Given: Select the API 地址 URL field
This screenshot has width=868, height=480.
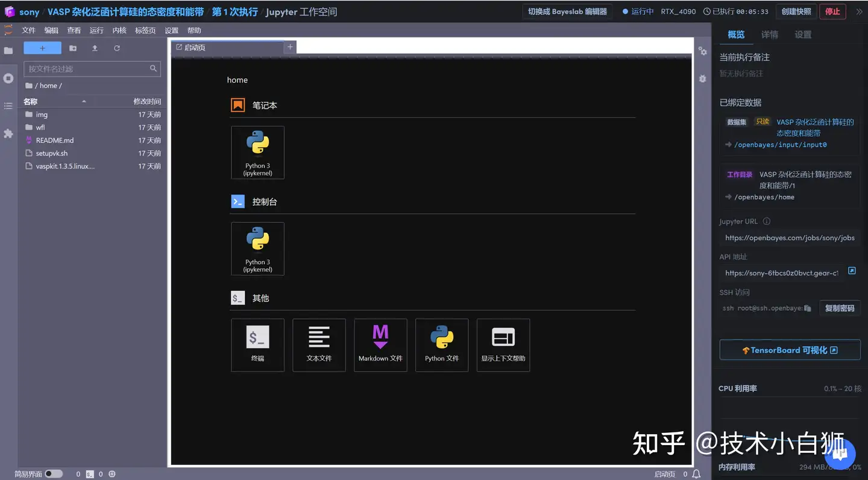Looking at the screenshot, I should pos(781,273).
